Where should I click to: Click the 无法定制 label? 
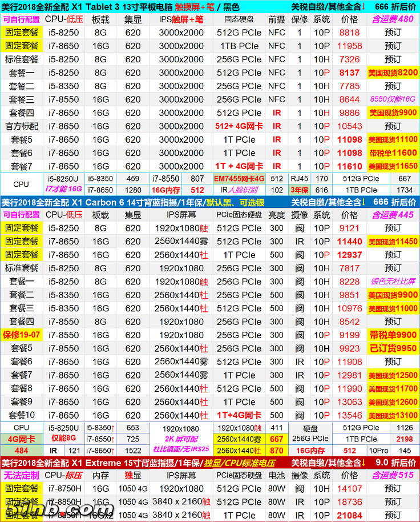click(22, 475)
